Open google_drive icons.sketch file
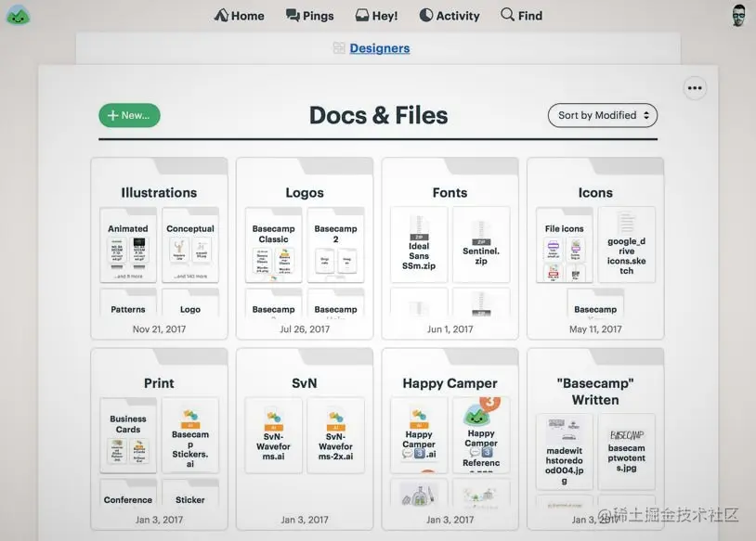Viewport: 756px width, 541px height. click(626, 245)
